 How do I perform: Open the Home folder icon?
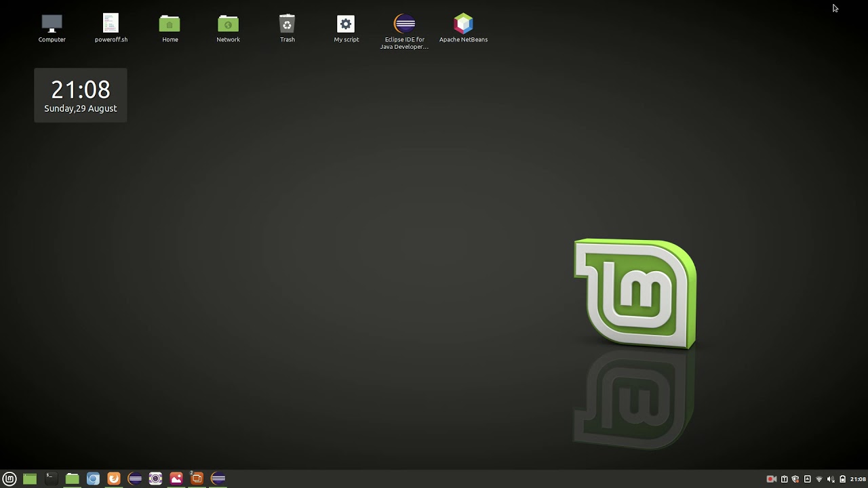(170, 29)
